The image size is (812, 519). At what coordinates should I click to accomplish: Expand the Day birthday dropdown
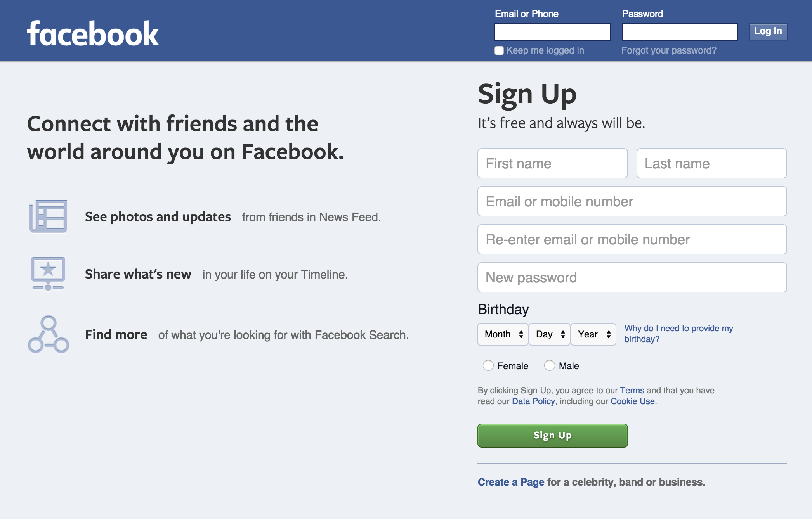point(550,333)
